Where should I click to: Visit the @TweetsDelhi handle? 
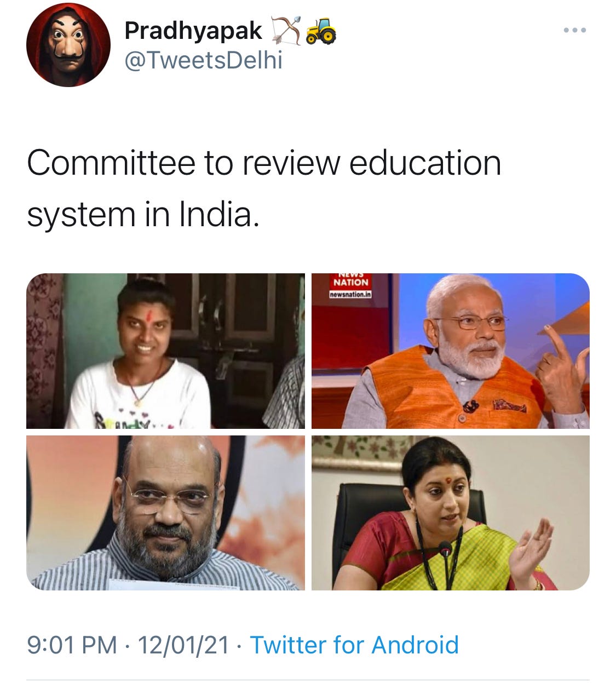point(204,60)
